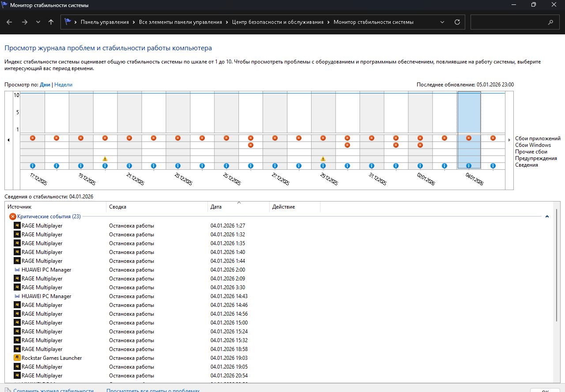The image size is (565, 392).
Task: Click the application failure icon for 17.12.2025
Action: (32, 138)
